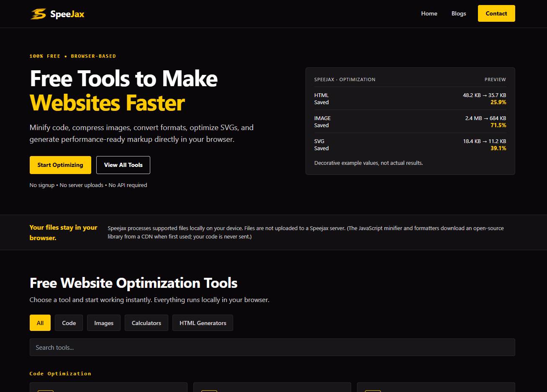Select the IMAGE saved 71.5% value
547x392 pixels.
coord(498,126)
